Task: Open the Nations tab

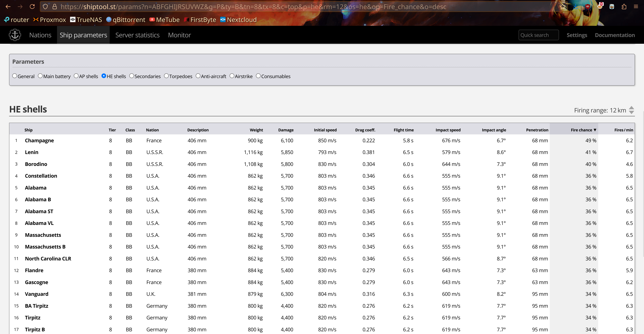Action: coord(40,35)
